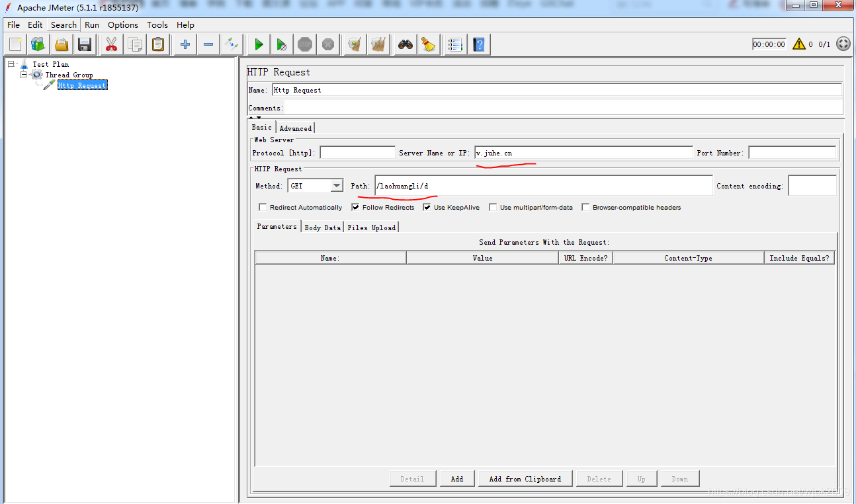Click the Delete parameter button
856x504 pixels.
pyautogui.click(x=599, y=479)
